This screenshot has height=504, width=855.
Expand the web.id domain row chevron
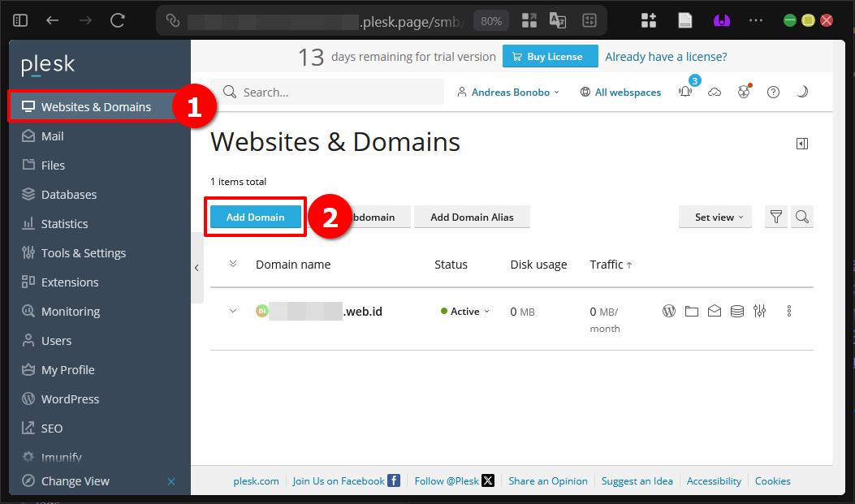[x=233, y=311]
